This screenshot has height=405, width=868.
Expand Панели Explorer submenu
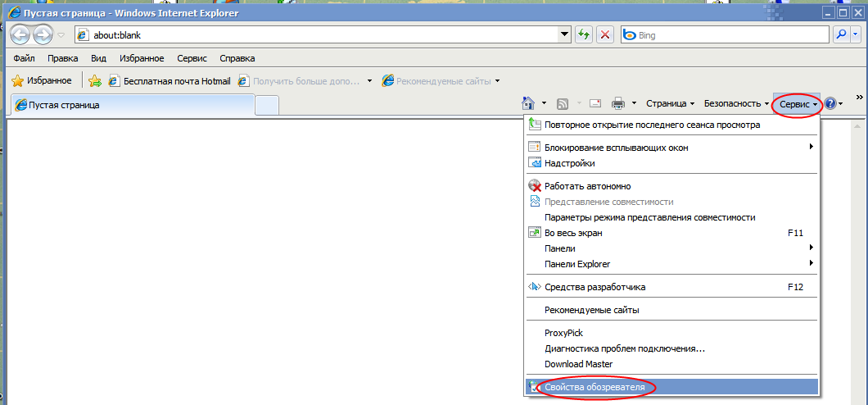pos(671,264)
